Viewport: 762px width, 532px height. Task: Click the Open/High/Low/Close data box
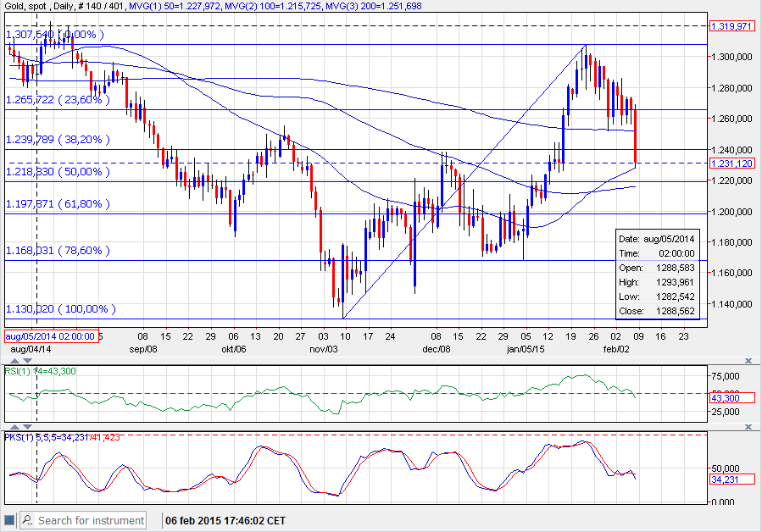point(658,274)
